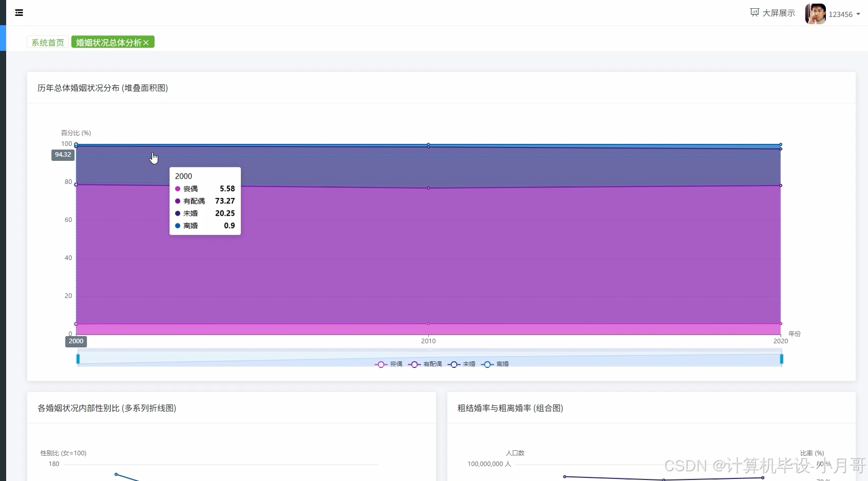Close the 婚姻状况总体分析 tab
The image size is (868, 481).
tap(146, 43)
